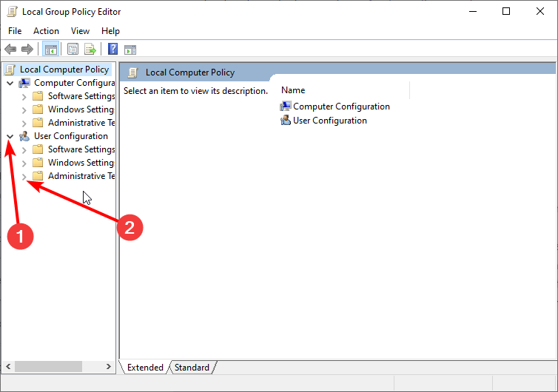Click folder icon of Windows Settings under User Configuration
Viewport: 558px width, 392px height.
tap(38, 163)
